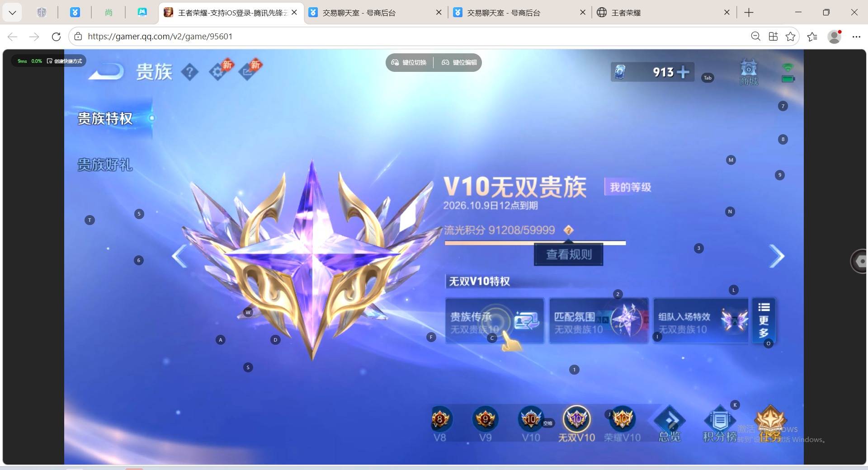Click the plus to add 点券
This screenshot has width=868, height=470.
[x=683, y=72]
